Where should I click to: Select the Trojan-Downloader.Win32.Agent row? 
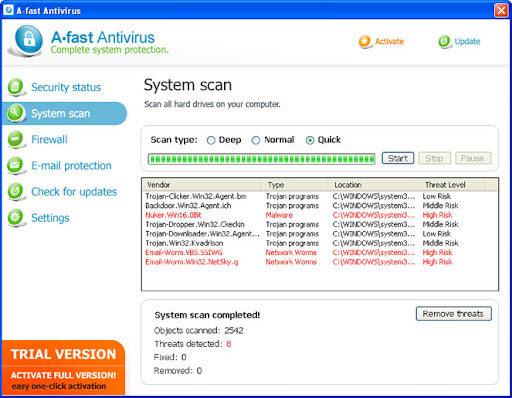tap(320, 234)
